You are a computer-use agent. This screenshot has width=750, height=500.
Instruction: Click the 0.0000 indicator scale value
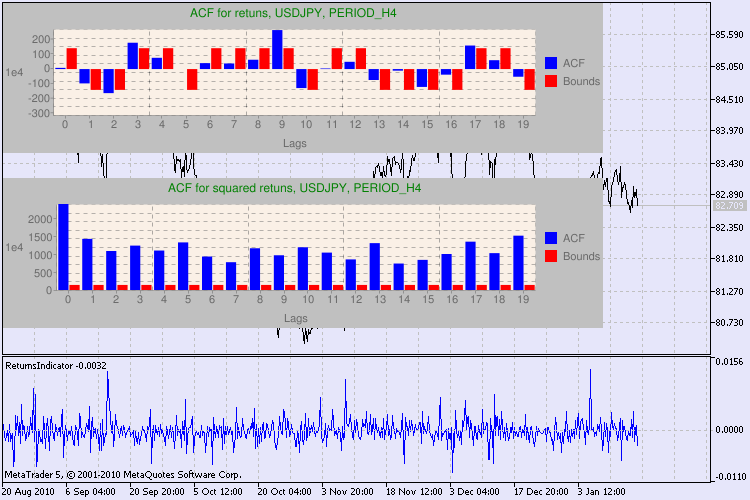coord(729,430)
